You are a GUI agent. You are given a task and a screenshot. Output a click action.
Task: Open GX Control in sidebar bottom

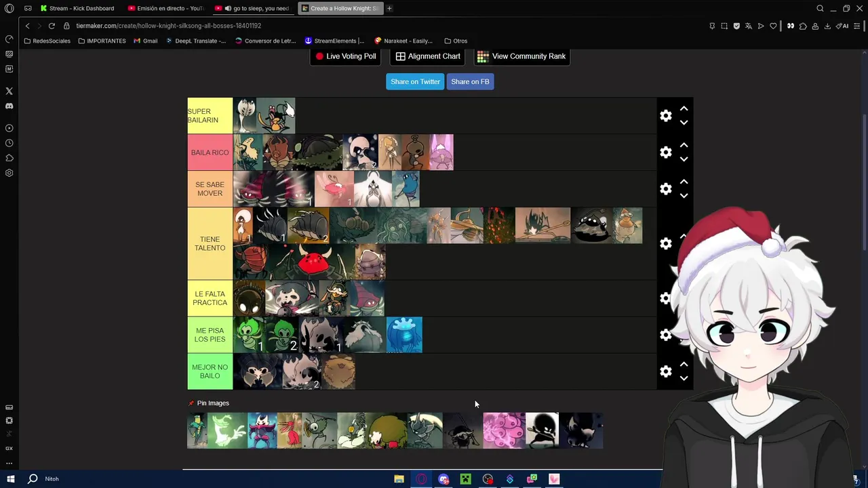pyautogui.click(x=9, y=448)
